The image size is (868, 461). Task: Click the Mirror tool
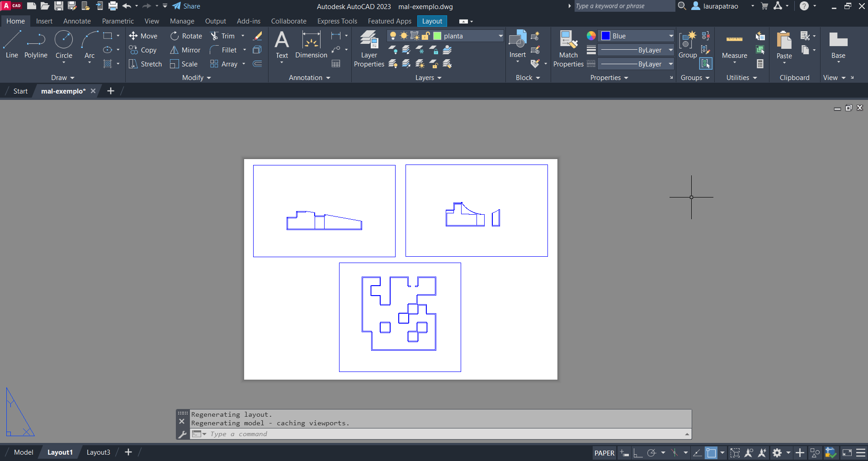[x=185, y=50]
